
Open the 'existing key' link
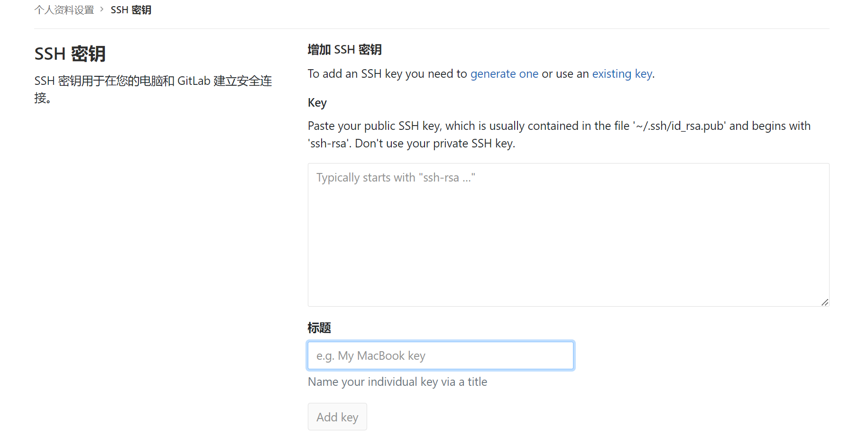[x=622, y=74]
